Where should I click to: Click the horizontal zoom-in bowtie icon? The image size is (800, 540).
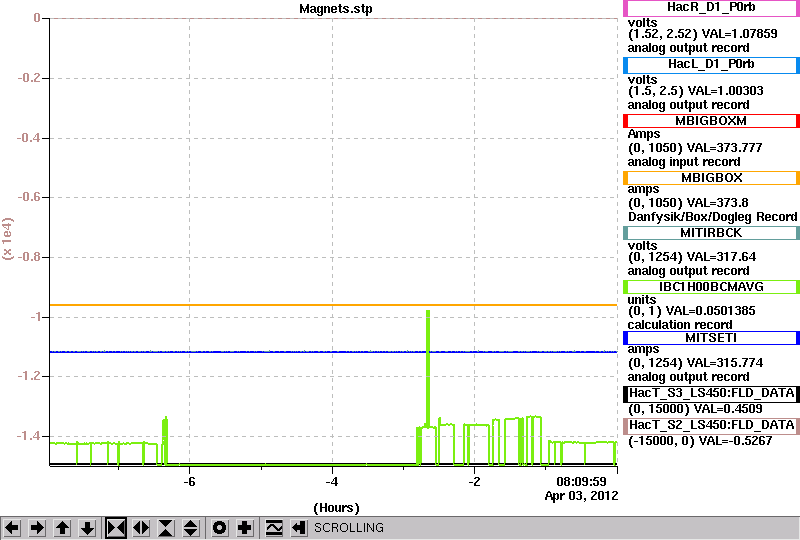[116, 528]
